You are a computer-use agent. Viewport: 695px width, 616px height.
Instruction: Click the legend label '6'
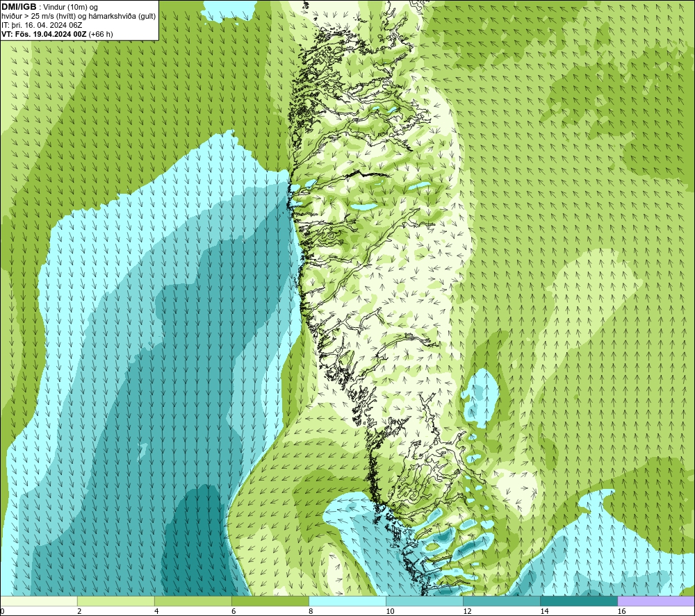tap(234, 611)
